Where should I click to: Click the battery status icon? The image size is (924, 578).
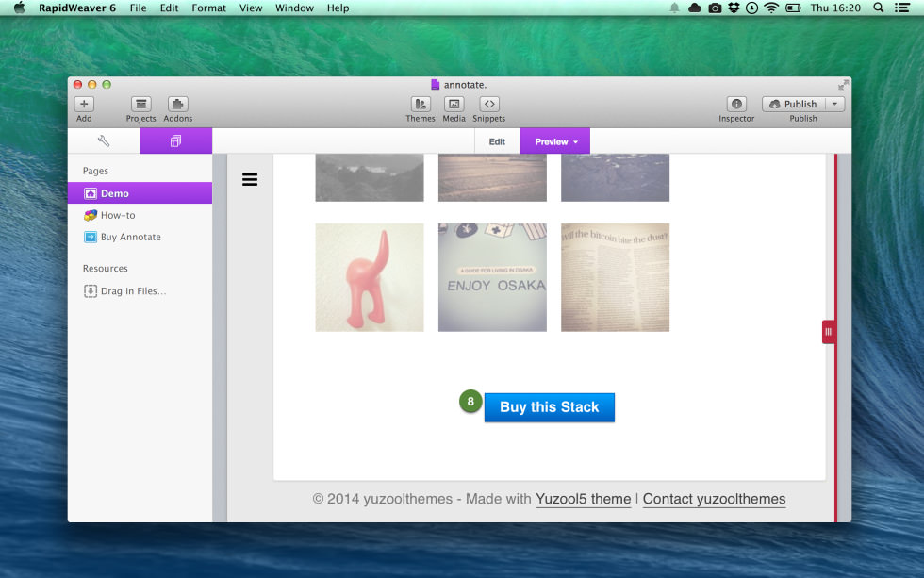click(x=793, y=8)
